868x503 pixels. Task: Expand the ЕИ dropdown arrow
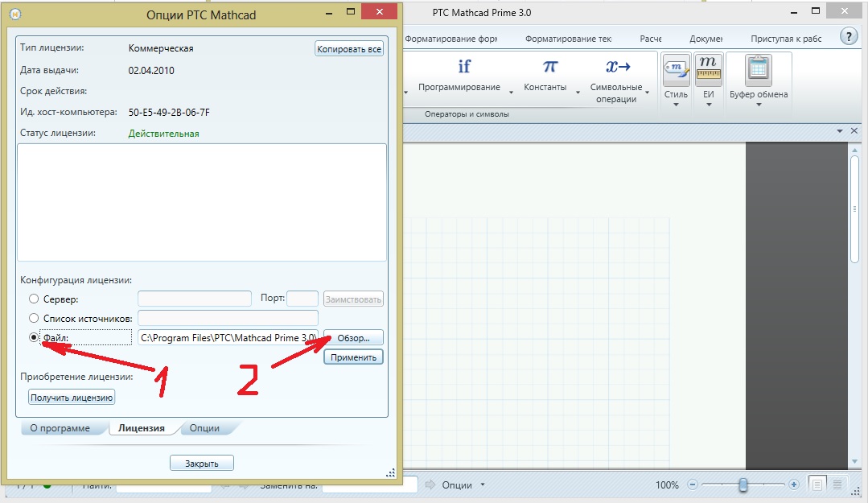coord(709,105)
